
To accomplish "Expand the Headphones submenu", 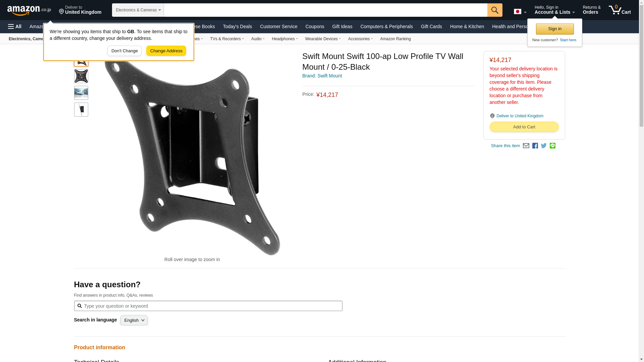I will click(285, 39).
